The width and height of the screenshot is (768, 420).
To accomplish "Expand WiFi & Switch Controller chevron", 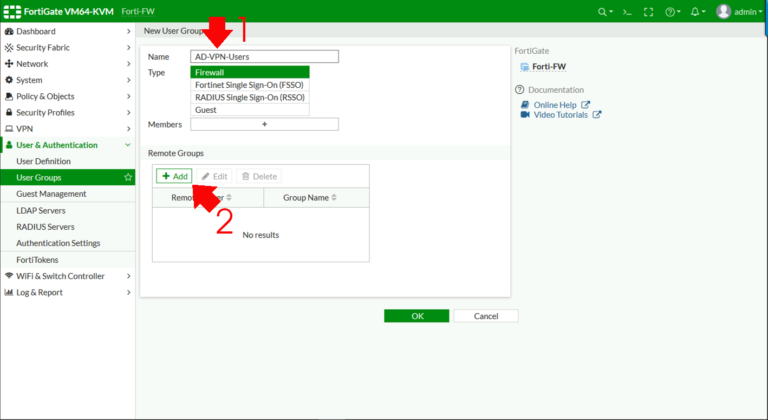I will pos(128,276).
